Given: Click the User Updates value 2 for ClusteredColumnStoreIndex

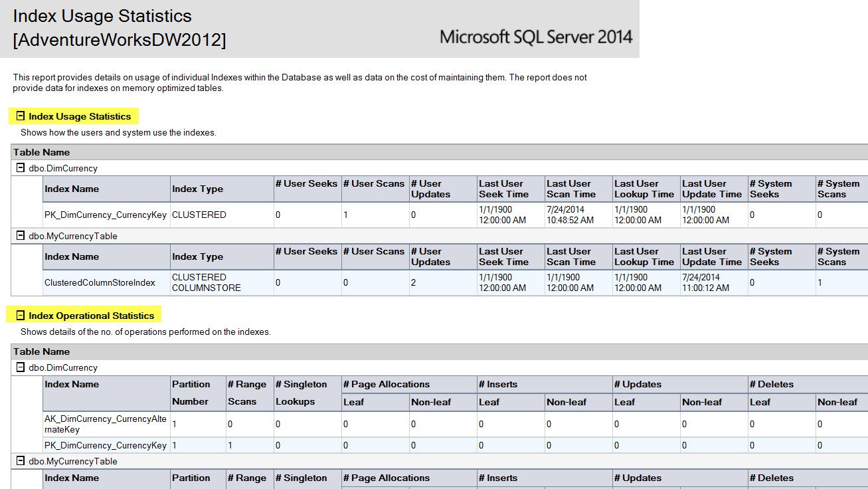Looking at the screenshot, I should coord(414,282).
